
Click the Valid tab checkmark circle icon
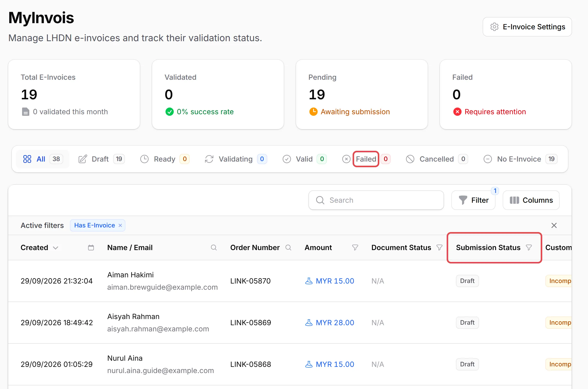[287, 159]
